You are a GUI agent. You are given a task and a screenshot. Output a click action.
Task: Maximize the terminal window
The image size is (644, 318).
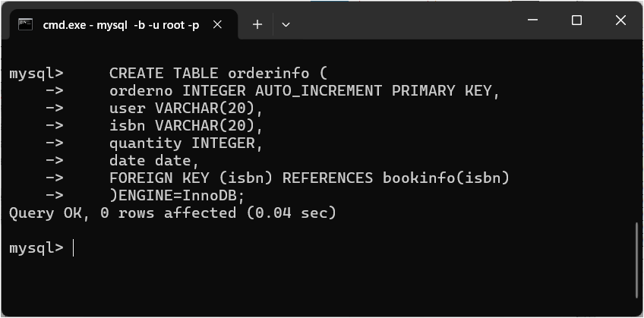(x=576, y=20)
